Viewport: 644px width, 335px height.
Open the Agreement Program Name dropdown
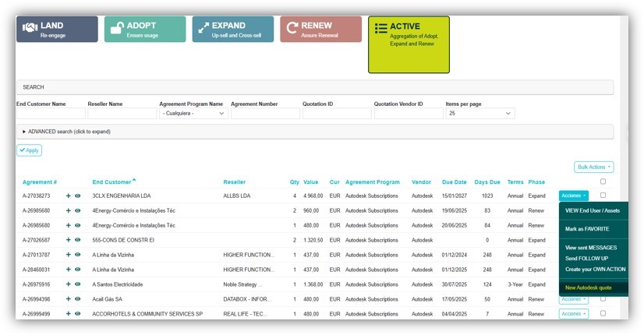(x=193, y=113)
